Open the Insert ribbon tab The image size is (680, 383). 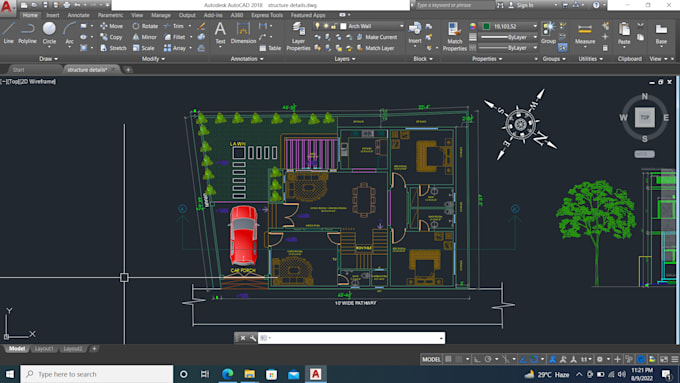pos(52,15)
